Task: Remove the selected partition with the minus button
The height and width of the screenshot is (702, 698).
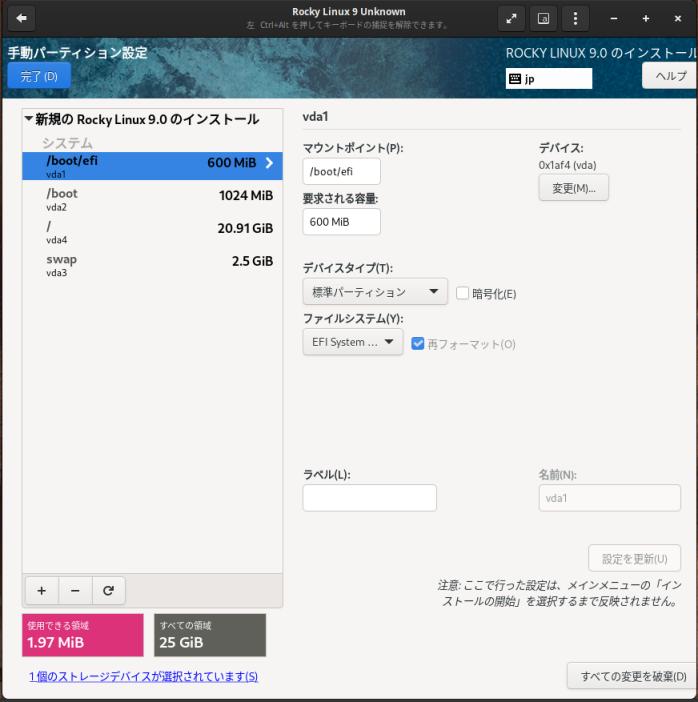Action: click(75, 591)
